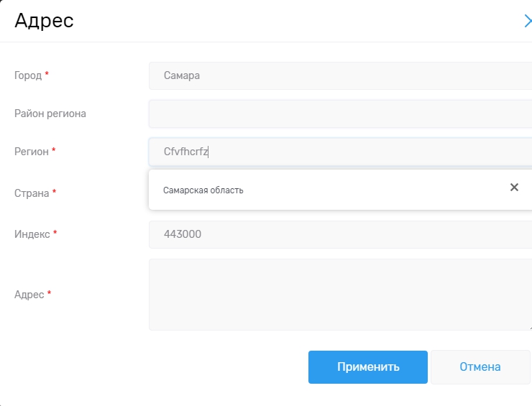Screen dimensions: 532x406
Task: Dismiss the suggestion list with the X icon
Action: point(514,188)
